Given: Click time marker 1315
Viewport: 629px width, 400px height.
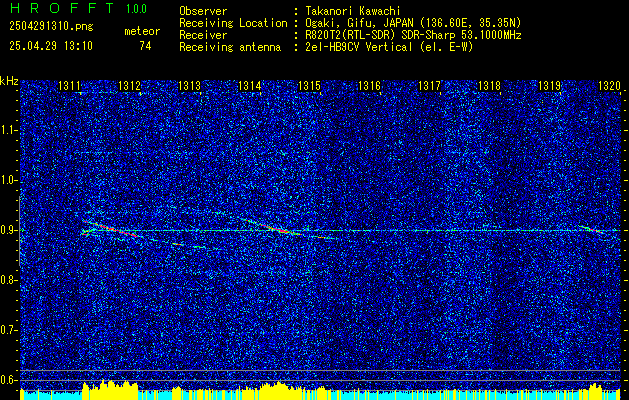Looking at the screenshot, I should click(x=309, y=85).
